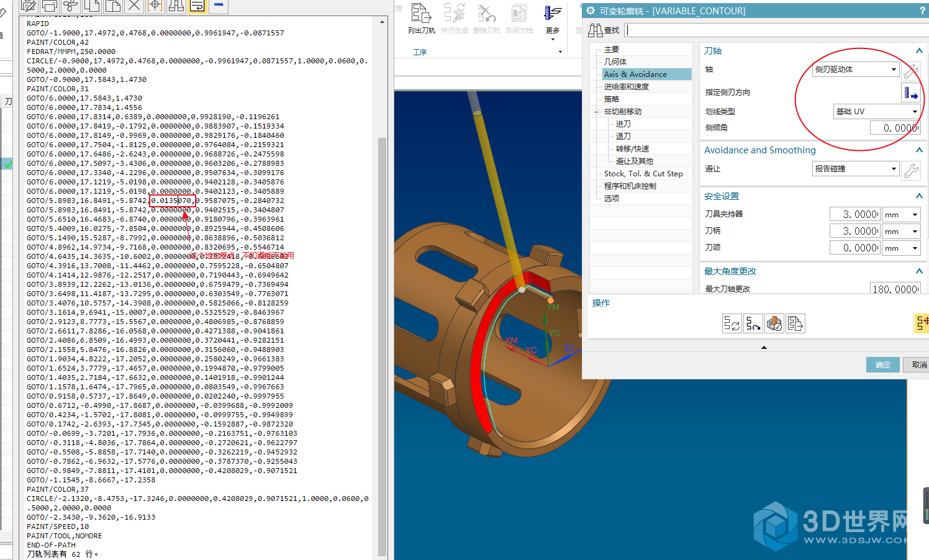Select 退刀 in the dialog tree
This screenshot has width=929, height=560.
(x=623, y=136)
